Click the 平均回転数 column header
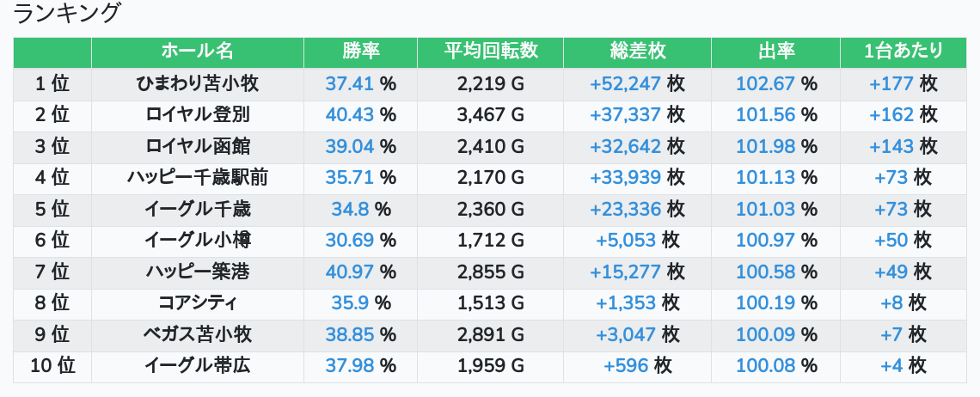This screenshot has height=397, width=980. [x=490, y=52]
